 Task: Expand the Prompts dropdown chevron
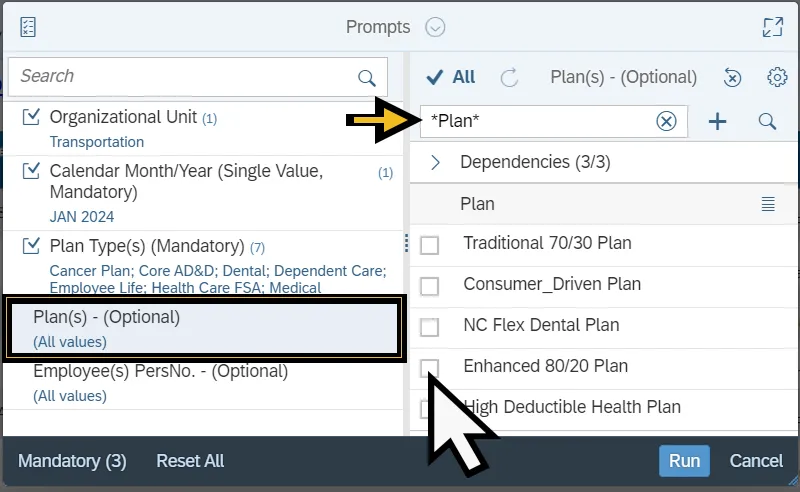(x=434, y=27)
